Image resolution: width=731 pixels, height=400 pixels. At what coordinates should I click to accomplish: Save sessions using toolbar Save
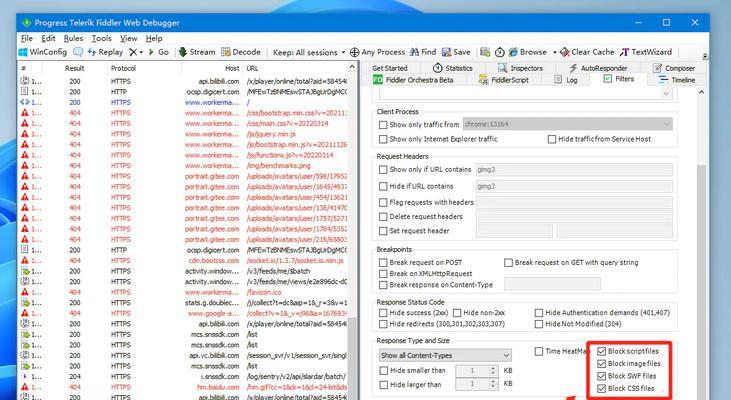[x=456, y=52]
